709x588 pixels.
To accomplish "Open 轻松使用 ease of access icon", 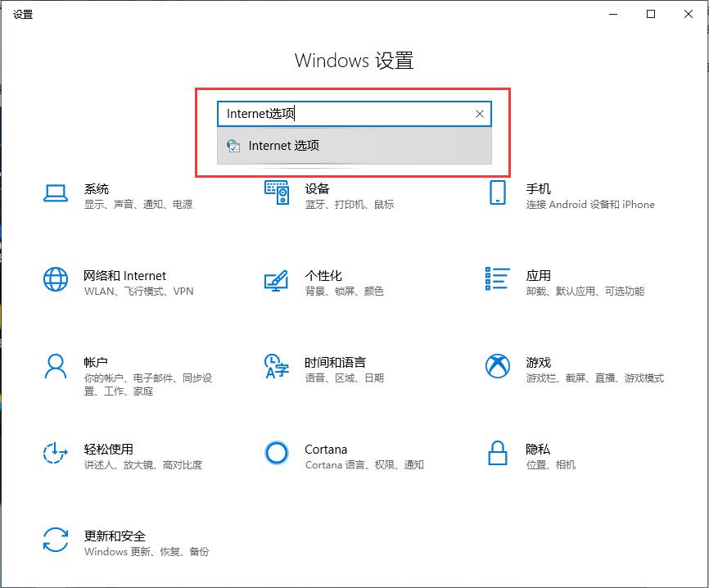I will click(x=55, y=455).
